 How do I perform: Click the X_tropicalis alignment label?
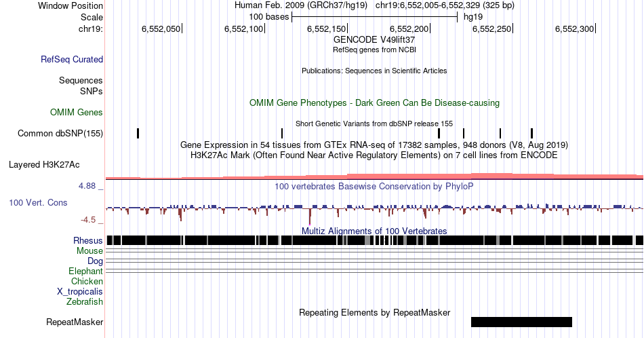80,292
